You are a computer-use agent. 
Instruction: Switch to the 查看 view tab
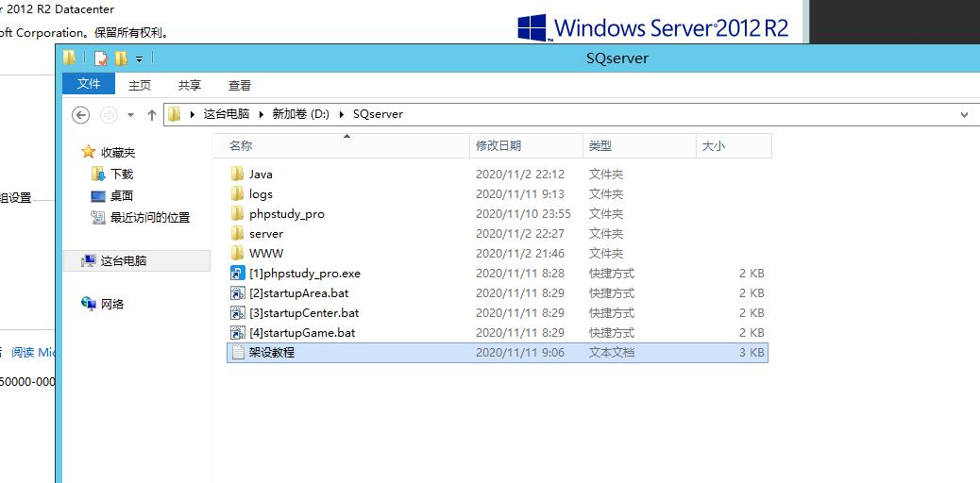pos(240,85)
